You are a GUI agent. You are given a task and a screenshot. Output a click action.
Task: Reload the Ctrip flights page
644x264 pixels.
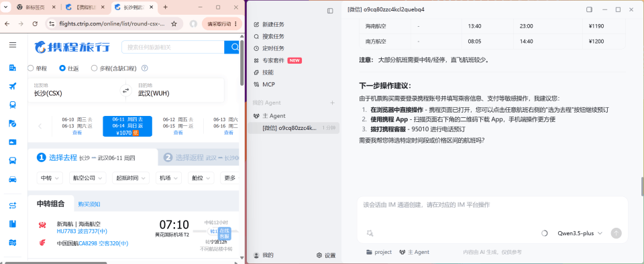pos(35,23)
